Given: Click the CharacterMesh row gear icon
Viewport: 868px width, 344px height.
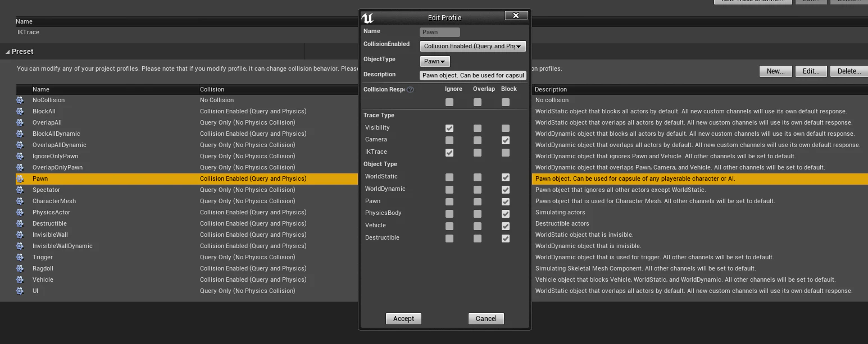Looking at the screenshot, I should click(20, 201).
